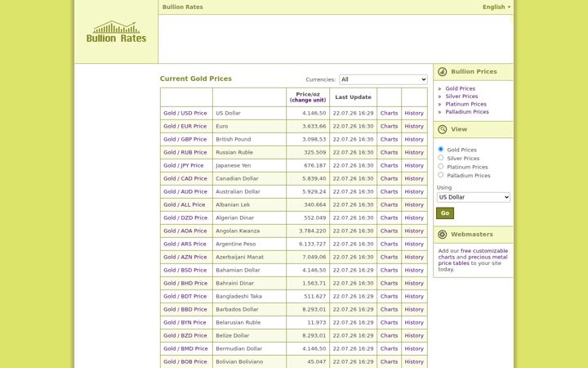The width and height of the screenshot is (588, 368).
Task: Open Charts for Bahraini Dinar row
Action: [389, 284]
